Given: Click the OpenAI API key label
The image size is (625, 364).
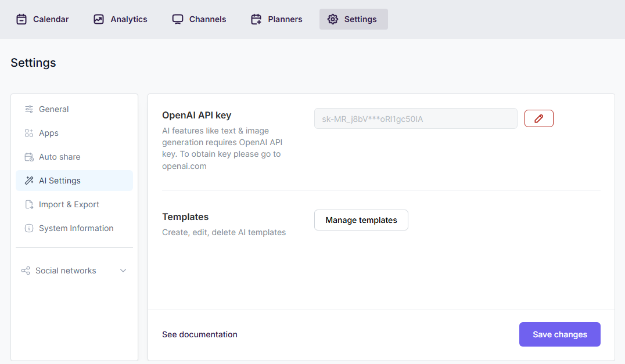Looking at the screenshot, I should (196, 115).
